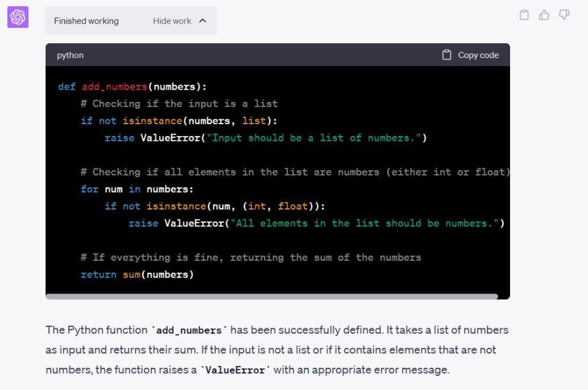Click the ChatGPT avatar logo
This screenshot has width=588, height=390.
pos(18,17)
